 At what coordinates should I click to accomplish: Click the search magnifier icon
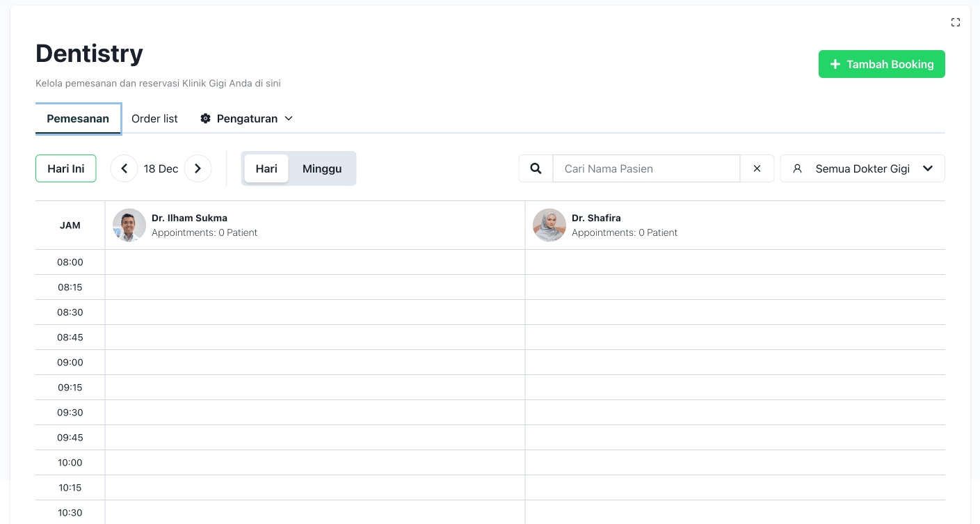(x=535, y=168)
